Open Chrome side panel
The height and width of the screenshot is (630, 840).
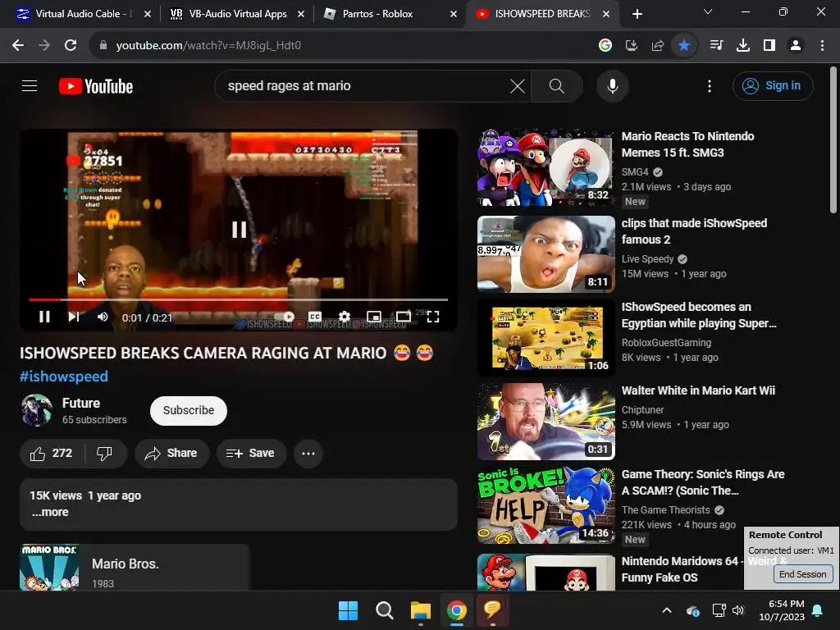769,46
